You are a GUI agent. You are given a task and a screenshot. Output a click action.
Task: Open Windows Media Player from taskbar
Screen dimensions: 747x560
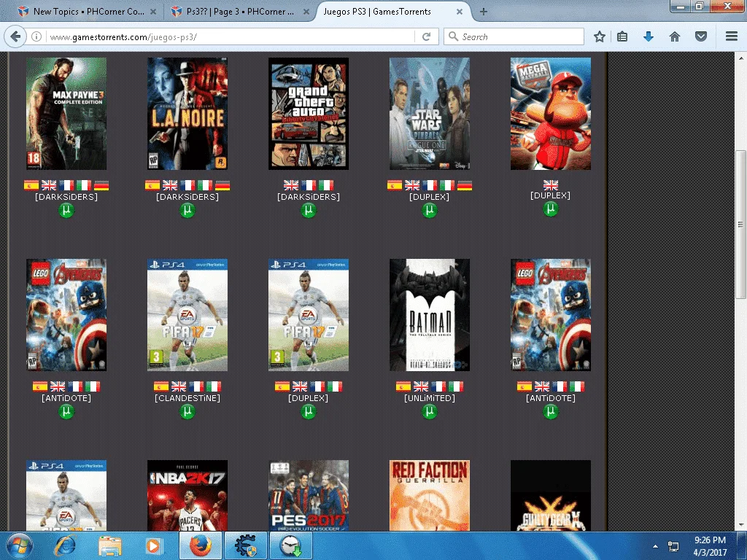pyautogui.click(x=153, y=546)
